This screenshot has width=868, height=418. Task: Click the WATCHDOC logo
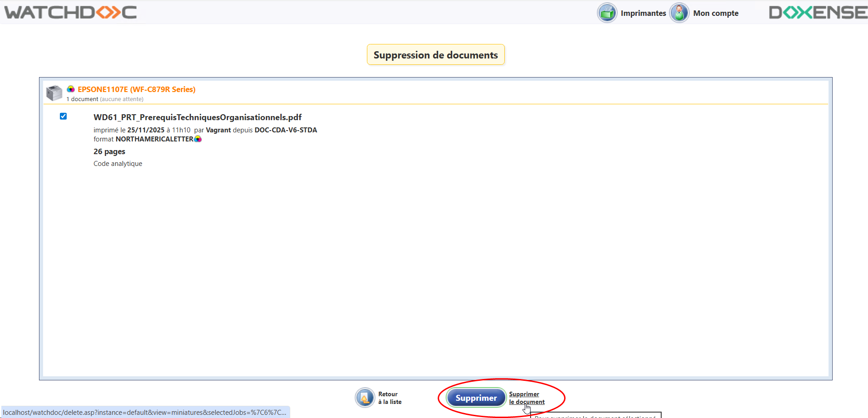(71, 12)
